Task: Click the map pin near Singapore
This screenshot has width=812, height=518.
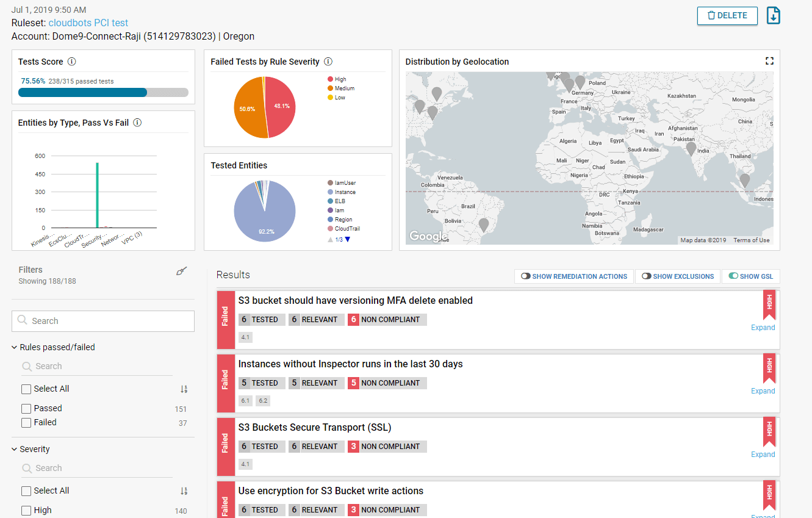Action: (744, 181)
